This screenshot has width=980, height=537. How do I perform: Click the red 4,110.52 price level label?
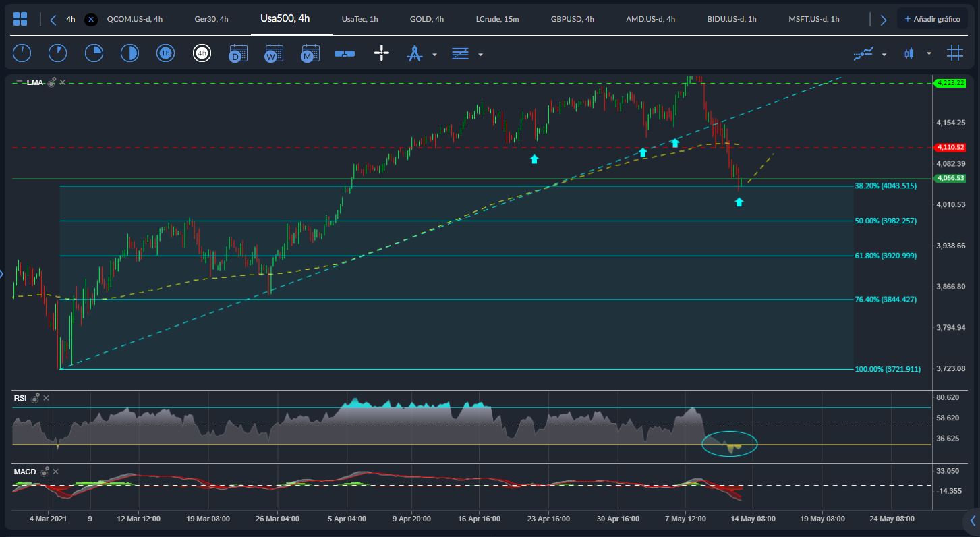pyautogui.click(x=949, y=147)
